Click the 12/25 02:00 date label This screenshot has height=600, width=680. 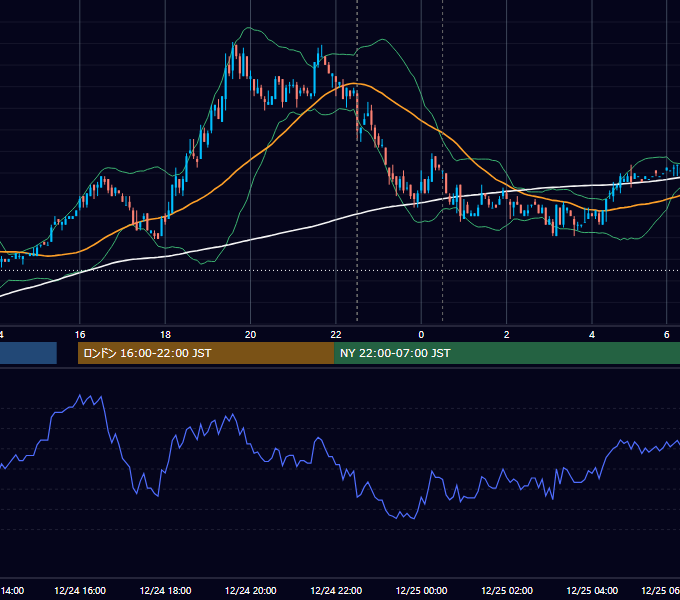point(507,590)
